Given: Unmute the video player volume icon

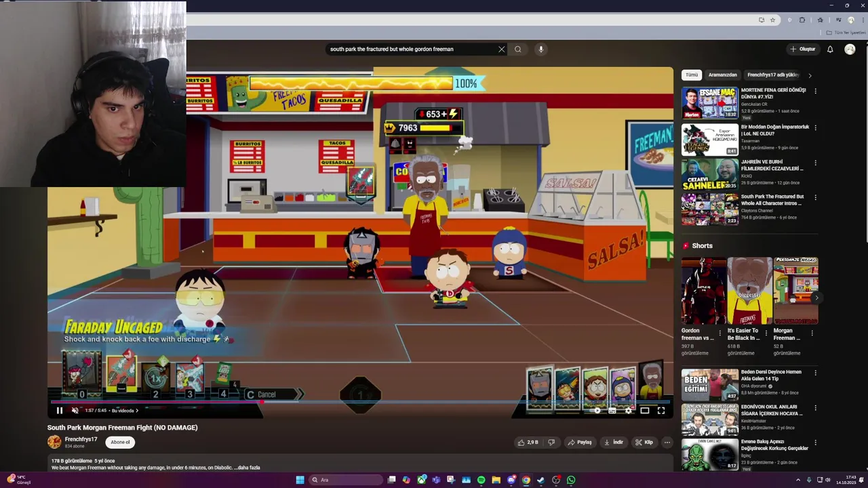Looking at the screenshot, I should tap(75, 410).
